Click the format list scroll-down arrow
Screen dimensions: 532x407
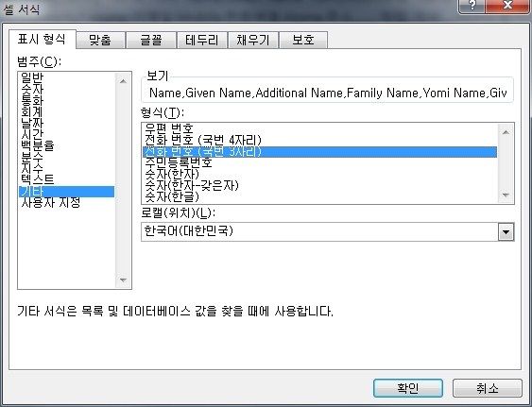click(506, 195)
